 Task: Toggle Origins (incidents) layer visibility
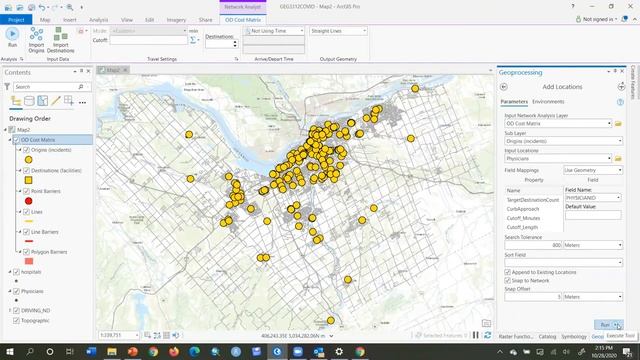click(26, 150)
